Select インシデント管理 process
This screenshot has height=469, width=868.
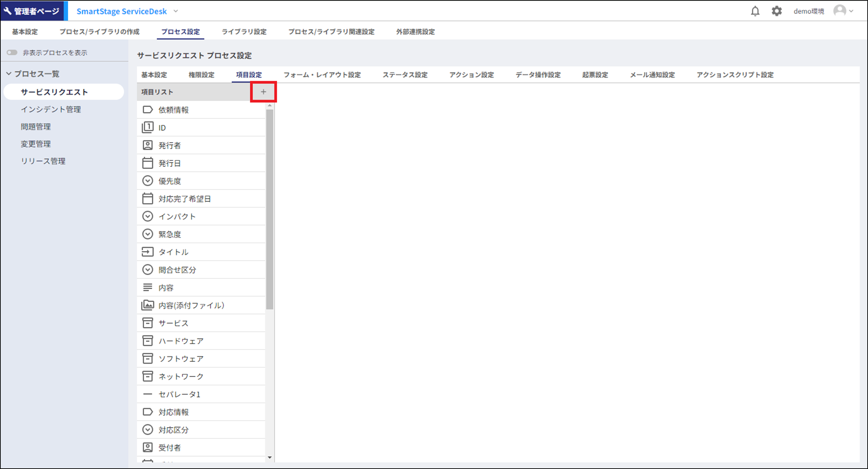[x=51, y=109]
